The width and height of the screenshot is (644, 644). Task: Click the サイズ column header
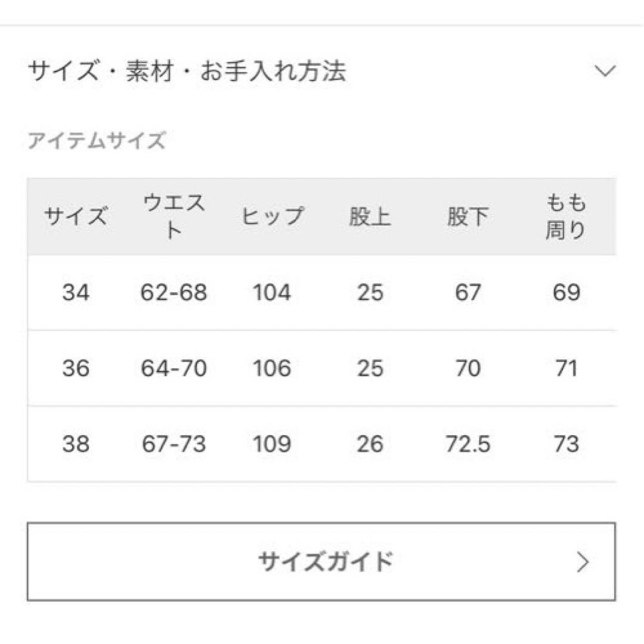click(x=78, y=216)
